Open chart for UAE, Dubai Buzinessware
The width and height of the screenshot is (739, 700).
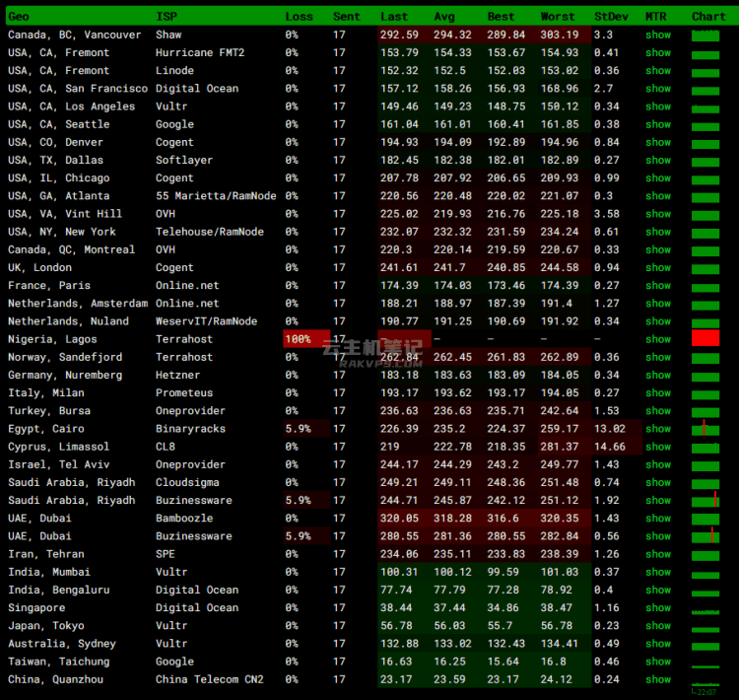coord(705,536)
